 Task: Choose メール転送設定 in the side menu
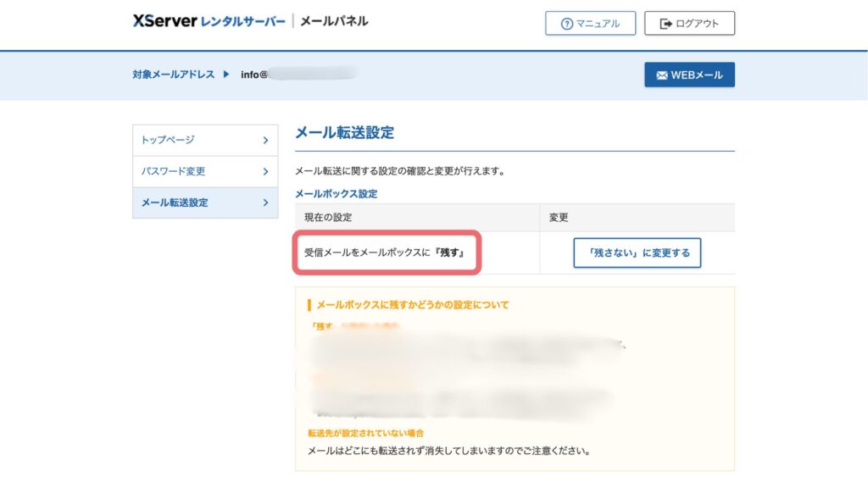pos(175,202)
